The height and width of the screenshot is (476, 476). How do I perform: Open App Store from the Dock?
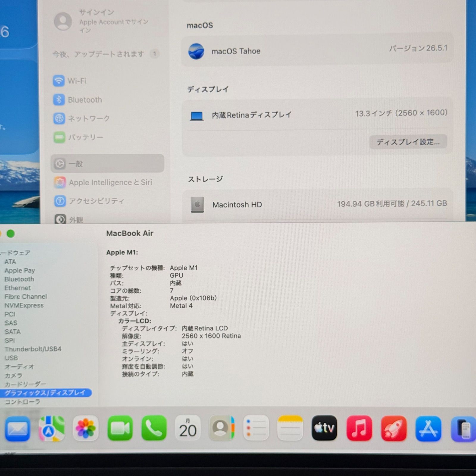pyautogui.click(x=428, y=429)
